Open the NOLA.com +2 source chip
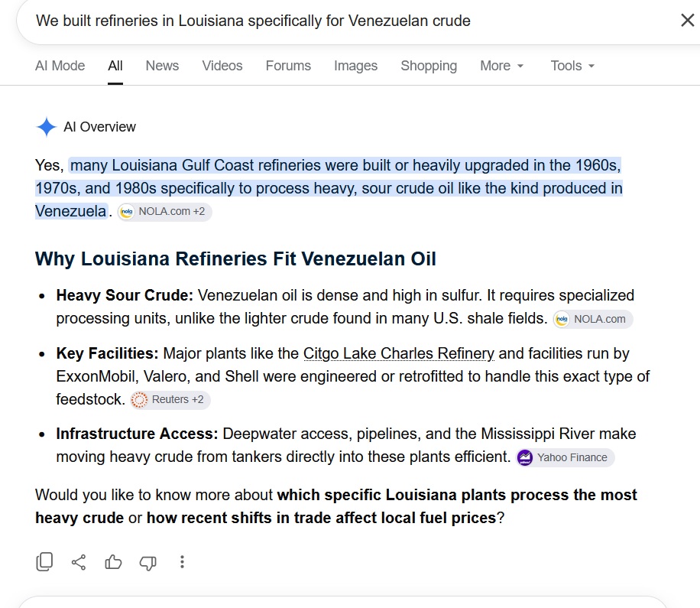 (x=164, y=211)
